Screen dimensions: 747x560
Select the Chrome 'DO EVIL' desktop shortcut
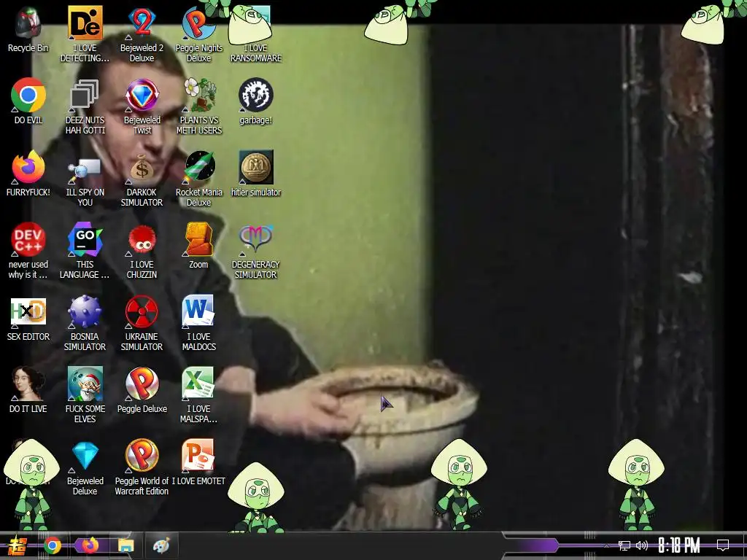[x=28, y=96]
